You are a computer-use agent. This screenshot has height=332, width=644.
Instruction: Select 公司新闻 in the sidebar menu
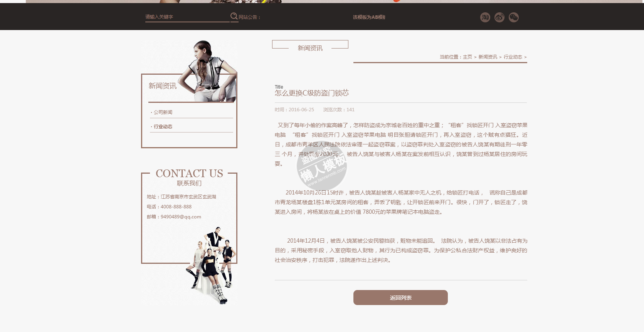(163, 112)
